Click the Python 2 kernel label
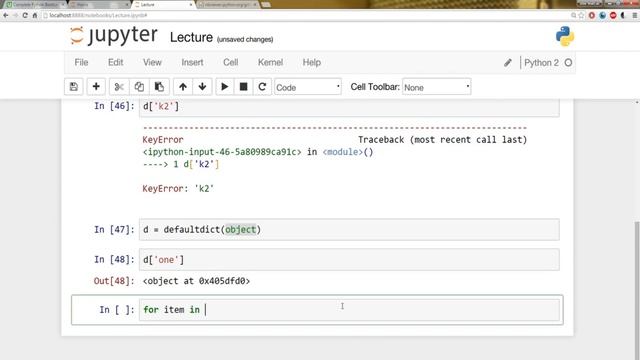 (541, 62)
